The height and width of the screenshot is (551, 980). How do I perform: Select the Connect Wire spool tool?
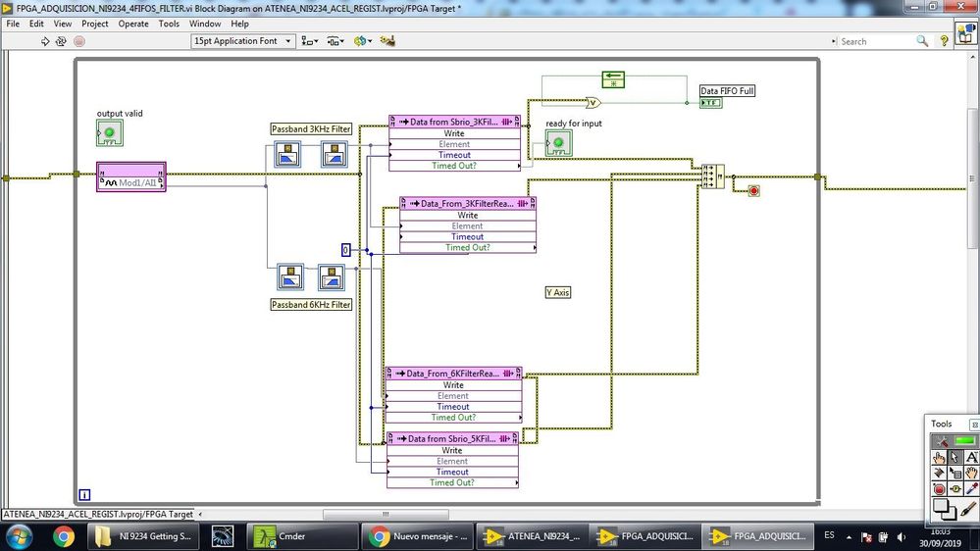[x=939, y=473]
